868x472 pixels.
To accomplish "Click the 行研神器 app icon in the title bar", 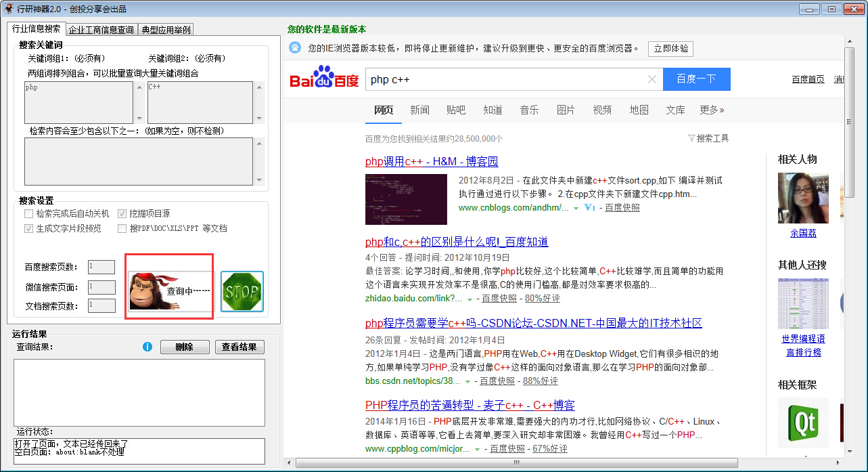I will click(x=8, y=9).
